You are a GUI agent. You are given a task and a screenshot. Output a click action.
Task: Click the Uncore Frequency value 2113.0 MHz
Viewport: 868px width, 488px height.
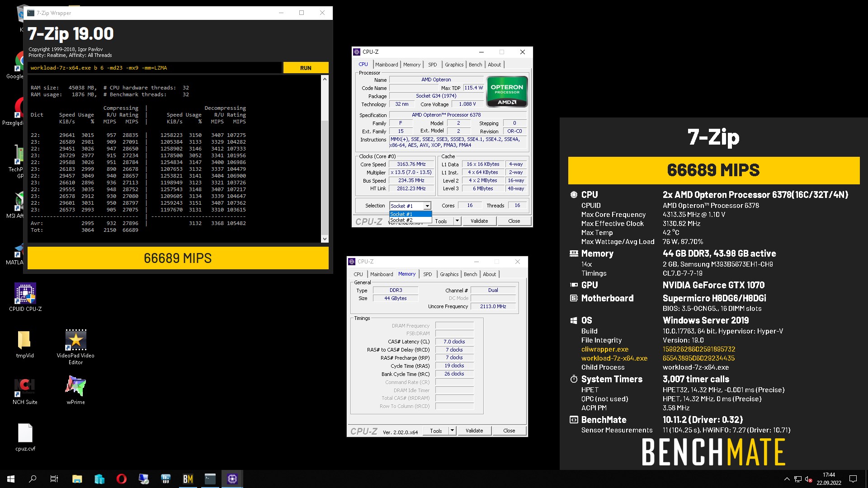(x=493, y=307)
